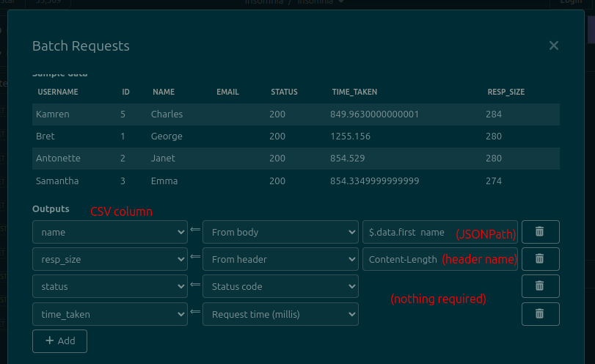
Task: Open the Status code source dropdown
Action: click(x=280, y=286)
